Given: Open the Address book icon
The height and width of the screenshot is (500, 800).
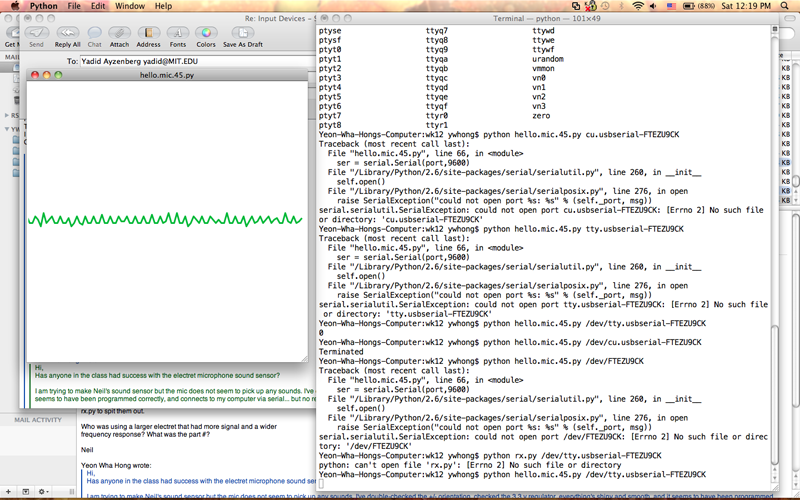Looking at the screenshot, I should [148, 33].
